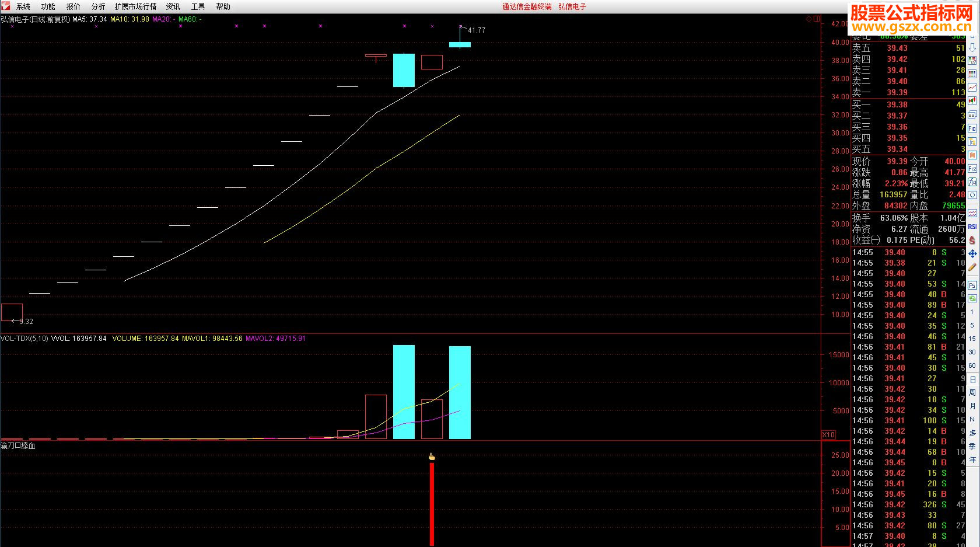
Task: Click the 卖一 39.39 ask row
Action: point(908,92)
